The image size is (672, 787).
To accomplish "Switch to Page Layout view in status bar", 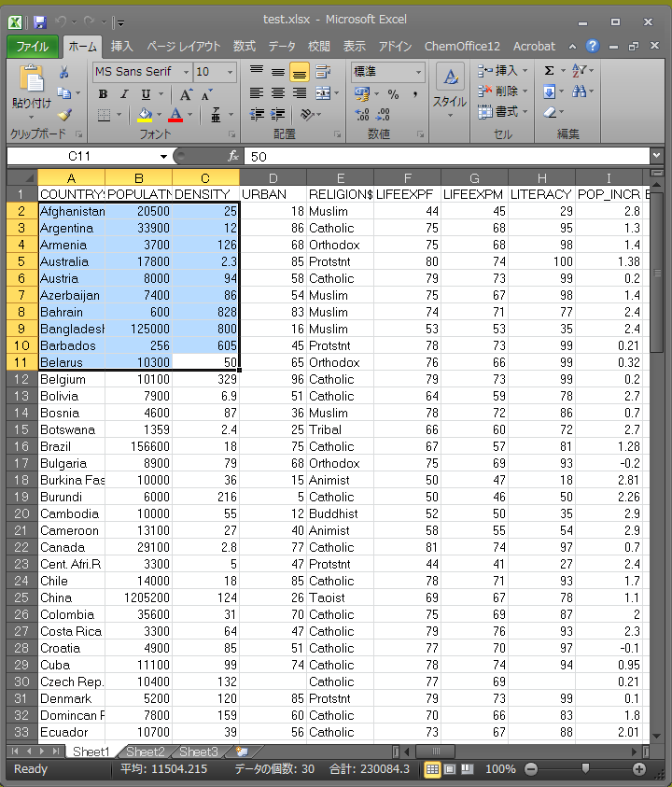I will tap(450, 769).
